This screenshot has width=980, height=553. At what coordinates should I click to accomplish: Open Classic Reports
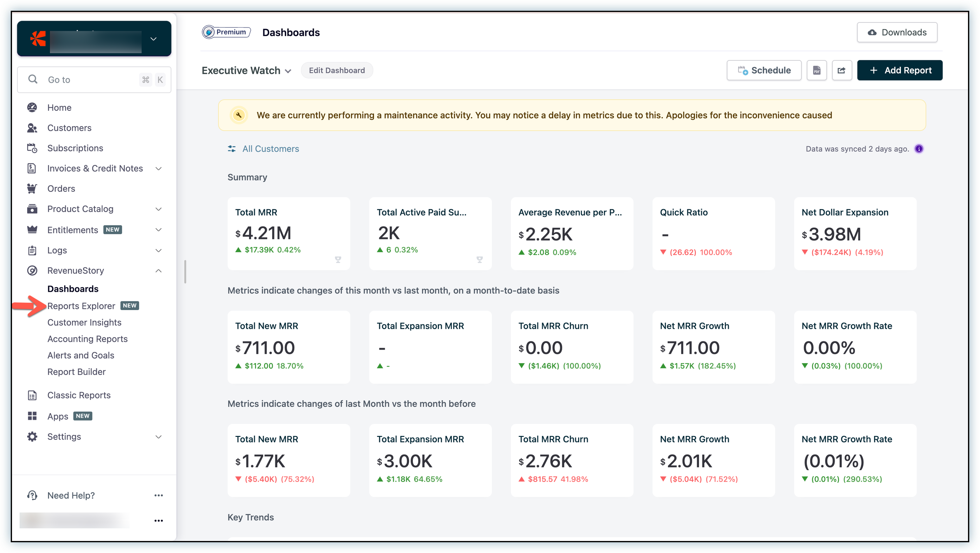(79, 395)
